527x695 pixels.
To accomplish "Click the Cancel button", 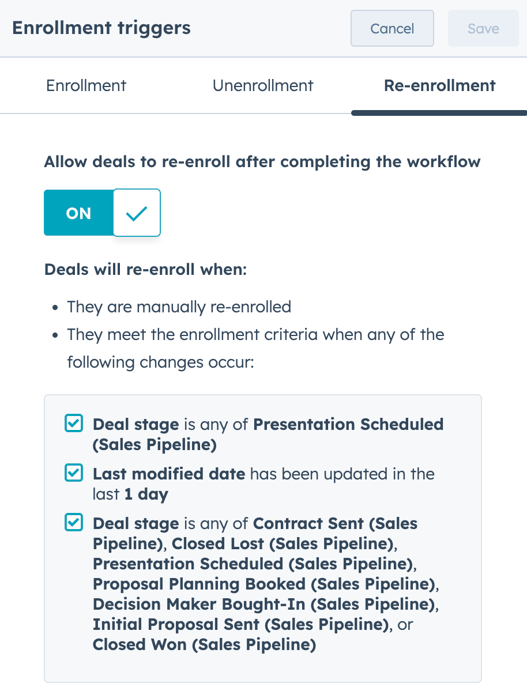I will 392,28.
